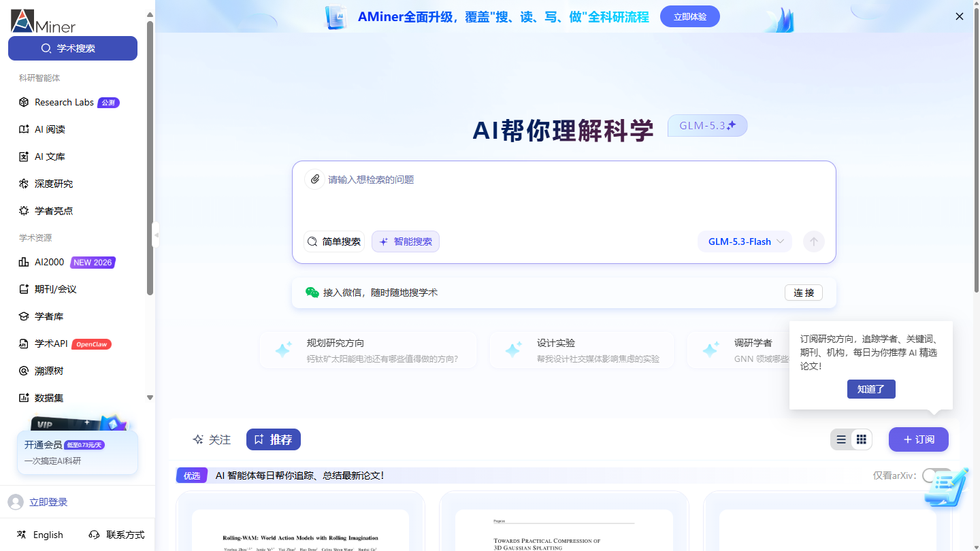Open the 溯源树 sidebar icon
The height and width of the screenshot is (551, 980).
click(23, 371)
